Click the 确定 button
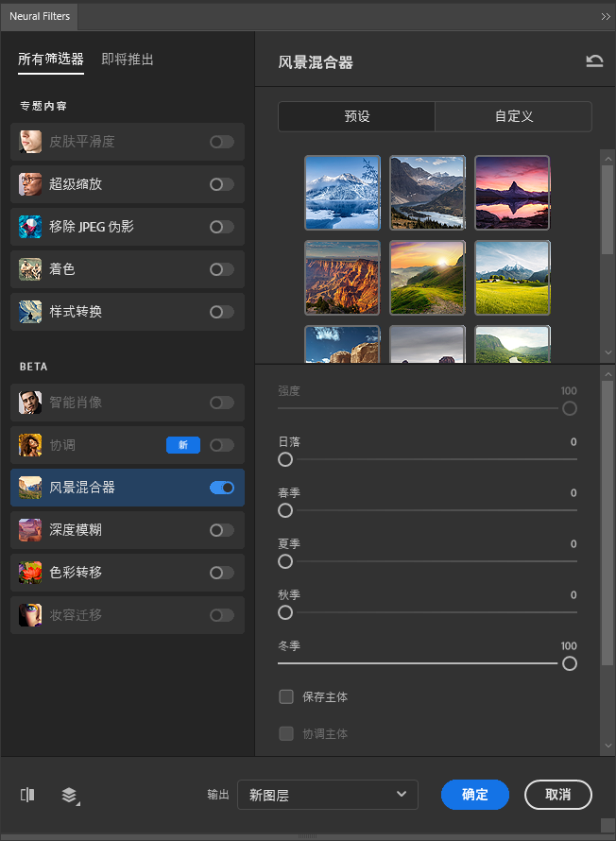 point(475,795)
